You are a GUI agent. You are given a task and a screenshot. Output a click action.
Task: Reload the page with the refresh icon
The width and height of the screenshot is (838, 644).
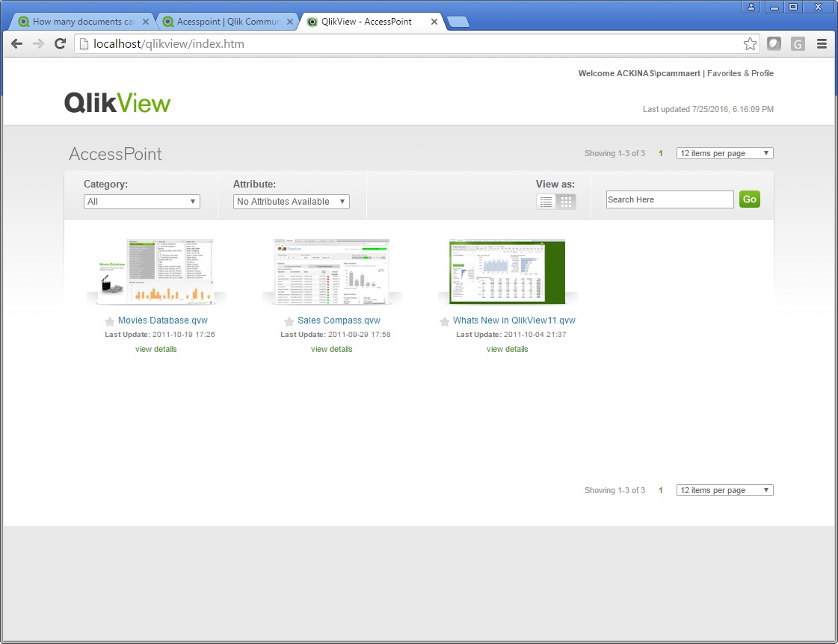coord(61,44)
